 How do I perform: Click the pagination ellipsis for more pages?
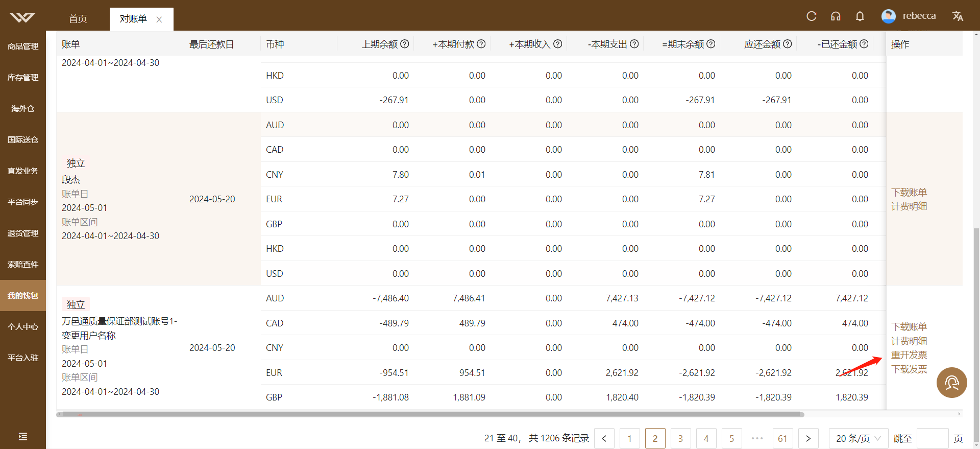pos(757,438)
